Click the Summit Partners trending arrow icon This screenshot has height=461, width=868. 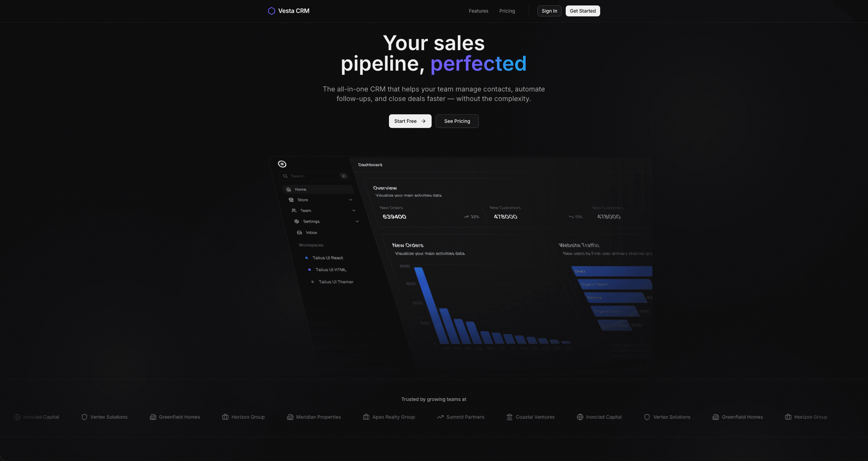[440, 417]
